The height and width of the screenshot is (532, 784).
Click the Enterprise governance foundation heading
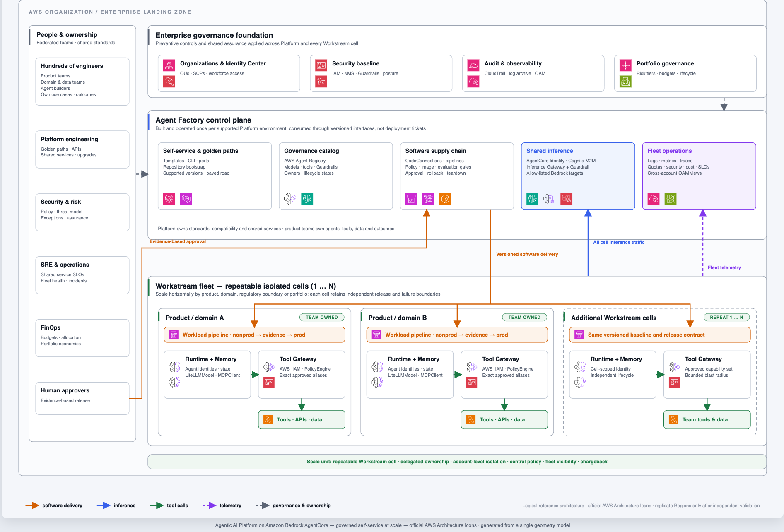pyautogui.click(x=214, y=35)
